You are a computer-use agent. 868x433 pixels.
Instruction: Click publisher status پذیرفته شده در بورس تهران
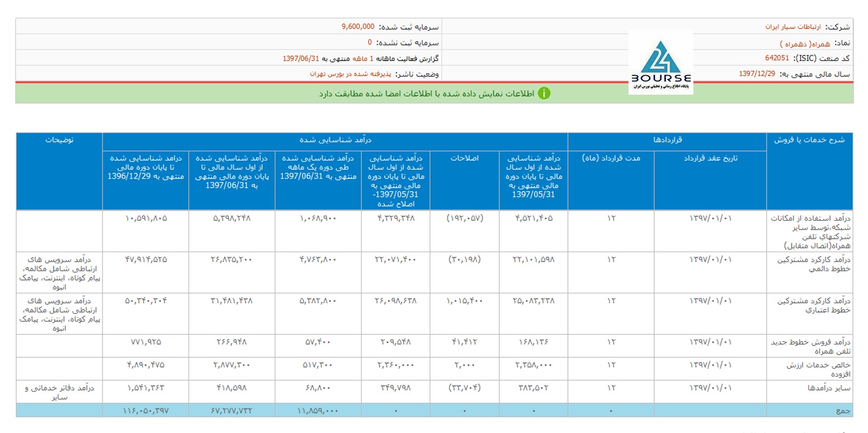pos(351,74)
